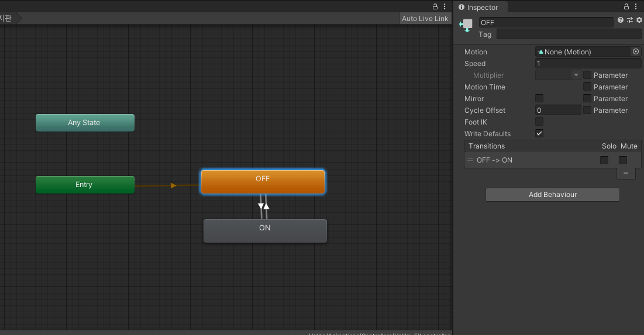The height and width of the screenshot is (335, 644).
Task: Click the Inspector panel lock icon
Action: [x=626, y=6]
